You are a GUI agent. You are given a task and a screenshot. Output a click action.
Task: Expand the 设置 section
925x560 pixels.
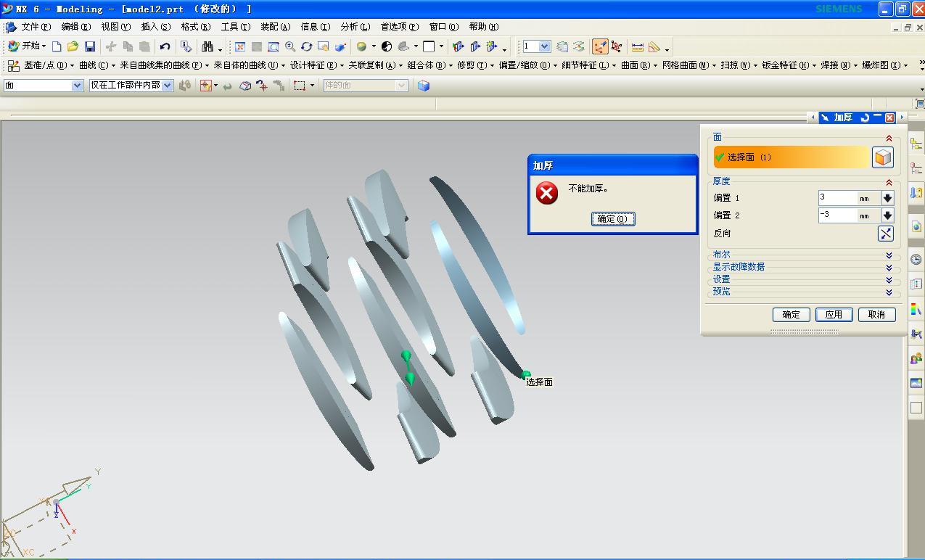(889, 280)
